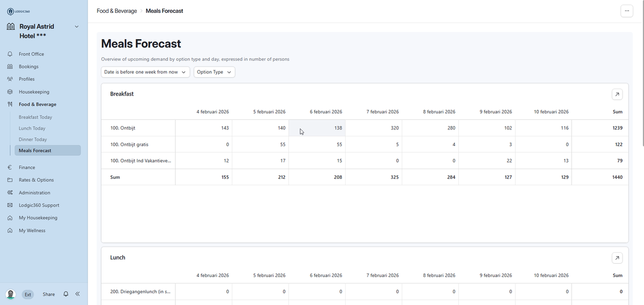Click the Food & Beverage breadcrumb link

coord(116,11)
